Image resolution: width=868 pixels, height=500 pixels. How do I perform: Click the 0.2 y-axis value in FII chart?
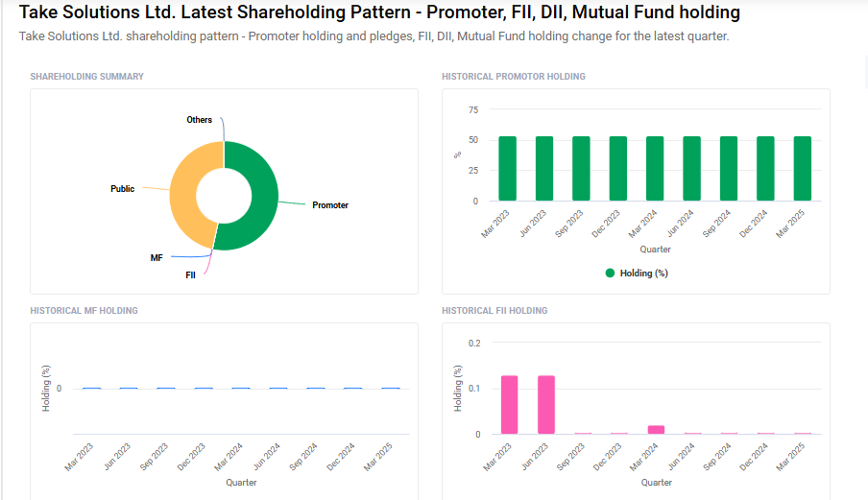(x=474, y=343)
